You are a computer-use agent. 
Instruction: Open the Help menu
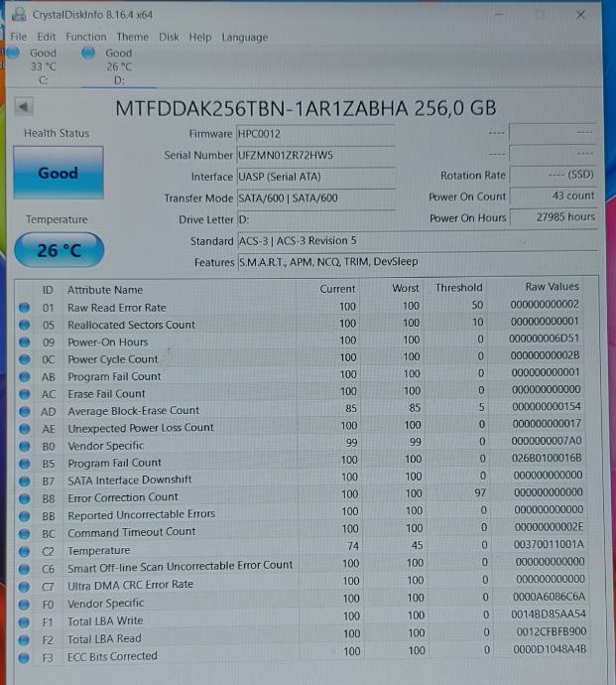[200, 37]
